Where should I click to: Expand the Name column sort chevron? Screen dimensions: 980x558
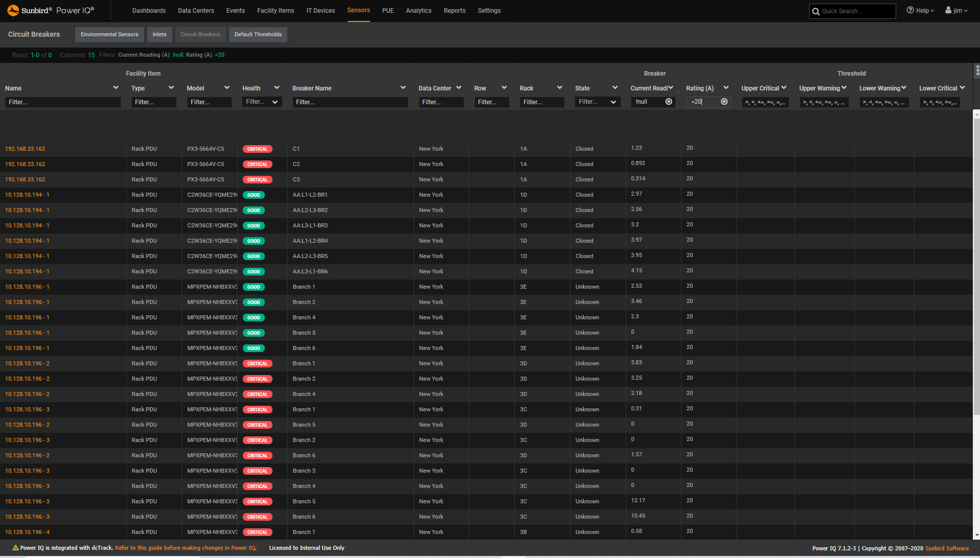115,87
